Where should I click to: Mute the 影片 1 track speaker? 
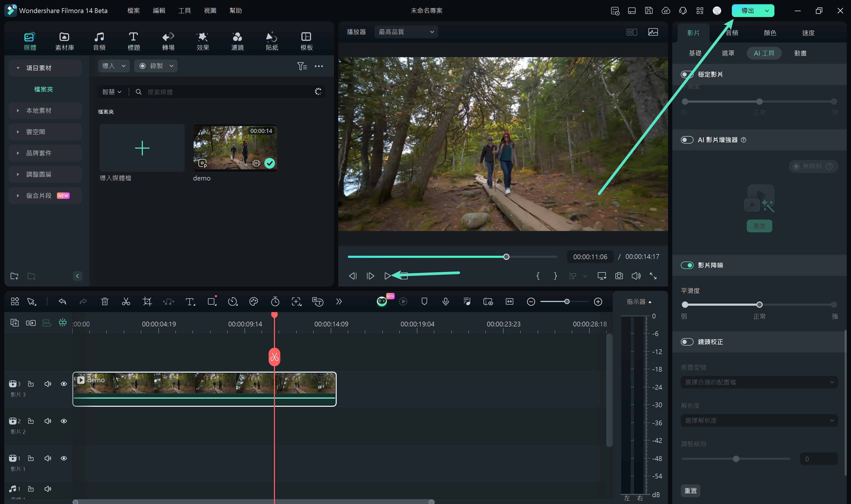click(48, 458)
